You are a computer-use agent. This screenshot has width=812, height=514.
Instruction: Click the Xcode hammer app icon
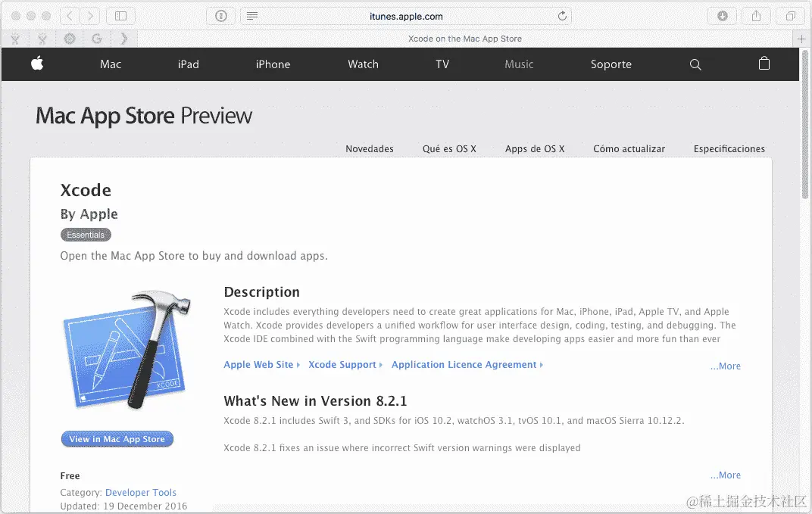click(127, 350)
